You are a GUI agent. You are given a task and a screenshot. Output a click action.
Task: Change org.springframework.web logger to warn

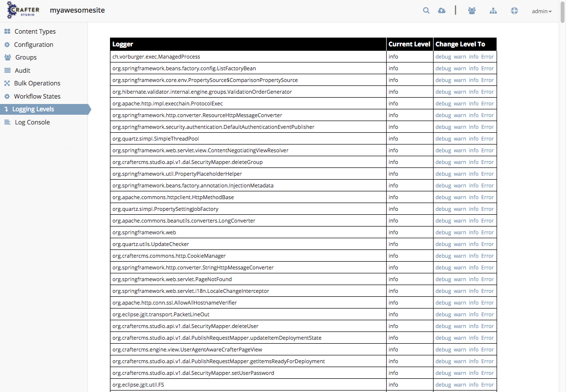coord(459,232)
